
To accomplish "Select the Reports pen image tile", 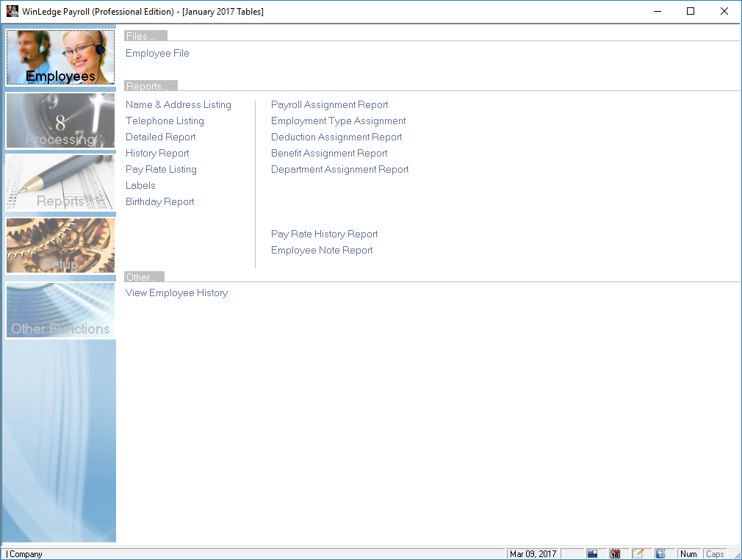I will pyautogui.click(x=60, y=183).
